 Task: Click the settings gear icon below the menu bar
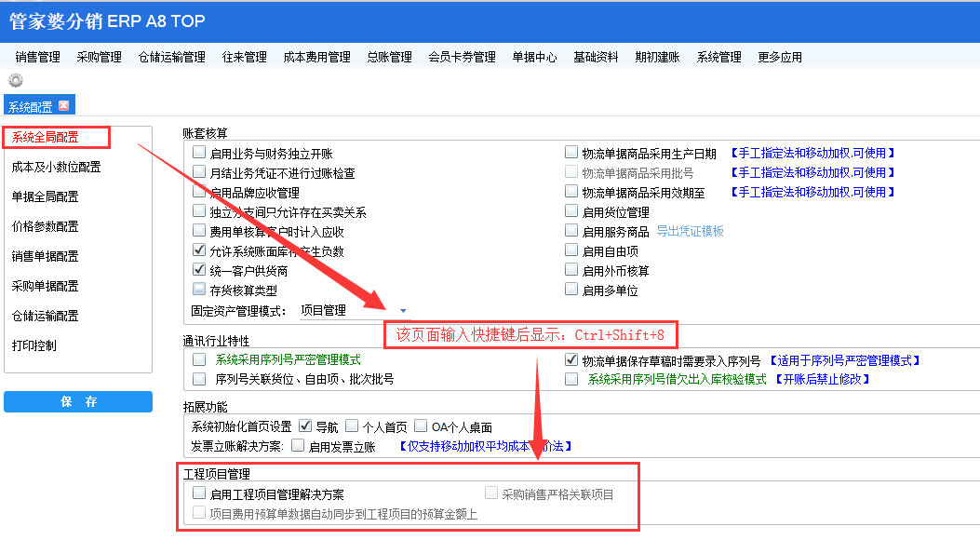coord(16,80)
